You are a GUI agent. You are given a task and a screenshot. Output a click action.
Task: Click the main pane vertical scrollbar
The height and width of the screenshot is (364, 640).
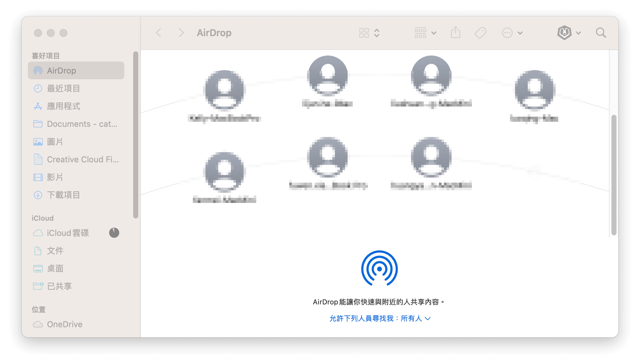[x=614, y=175]
